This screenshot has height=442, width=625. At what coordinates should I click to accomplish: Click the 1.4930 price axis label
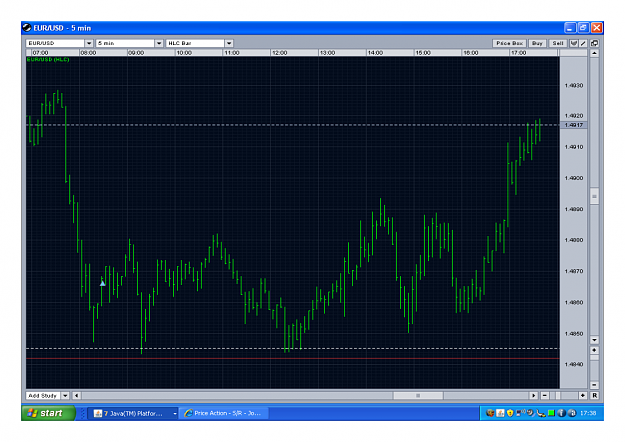click(574, 85)
